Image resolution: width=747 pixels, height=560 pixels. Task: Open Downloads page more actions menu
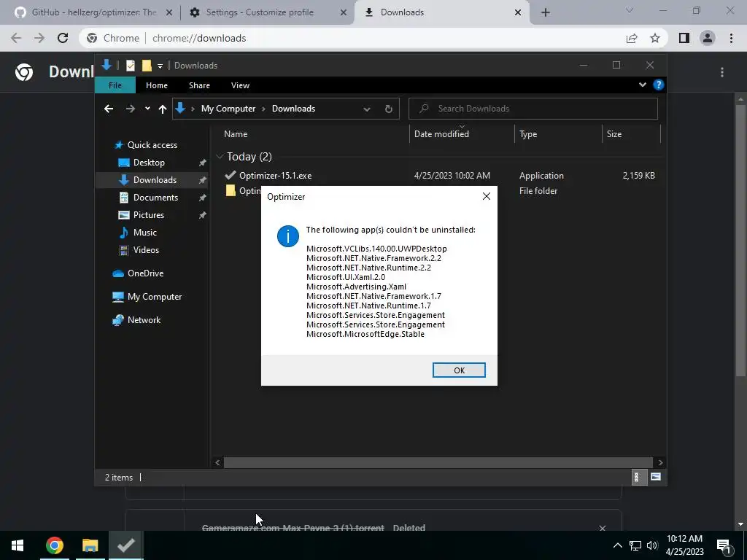pyautogui.click(x=722, y=72)
